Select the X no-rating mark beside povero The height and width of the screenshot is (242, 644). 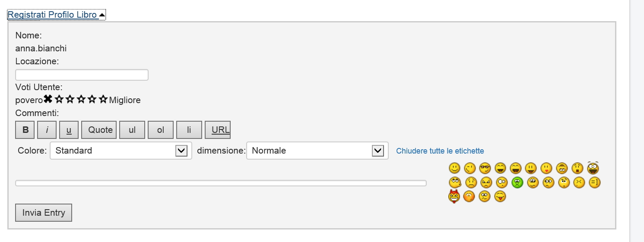pyautogui.click(x=48, y=100)
